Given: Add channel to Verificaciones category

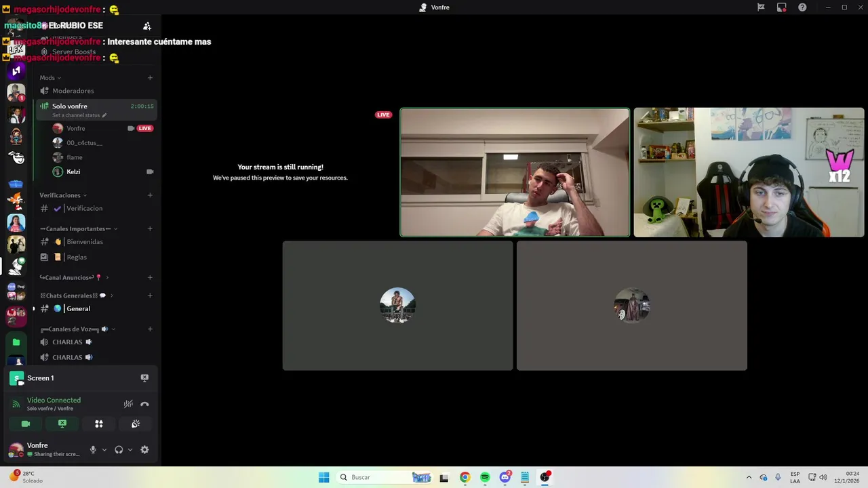Looking at the screenshot, I should (150, 195).
